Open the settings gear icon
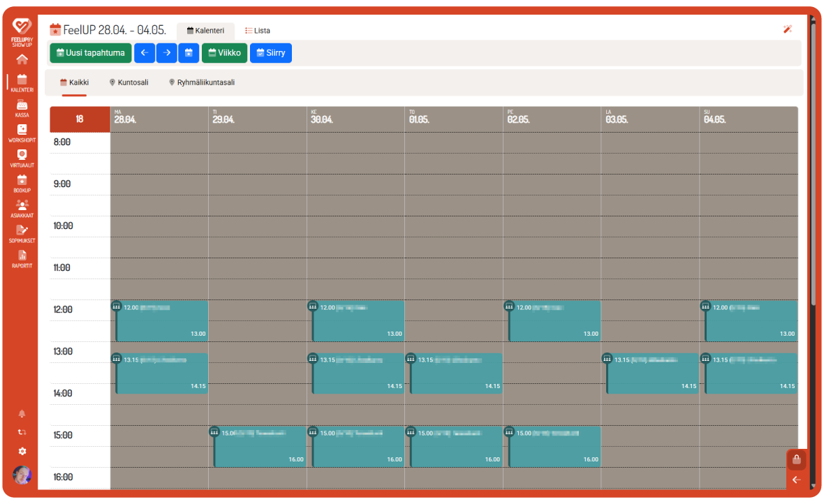Screen dimensions: 824x504 [x=22, y=451]
